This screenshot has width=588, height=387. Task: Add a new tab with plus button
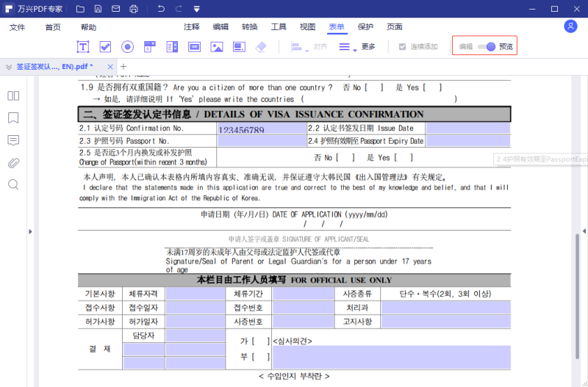click(x=123, y=67)
